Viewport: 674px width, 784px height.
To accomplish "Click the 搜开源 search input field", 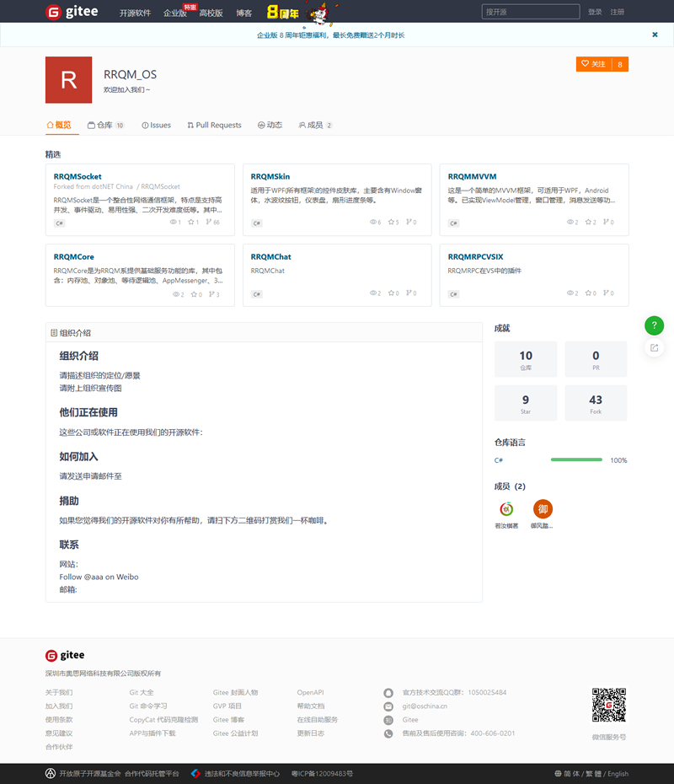I will coord(530,12).
